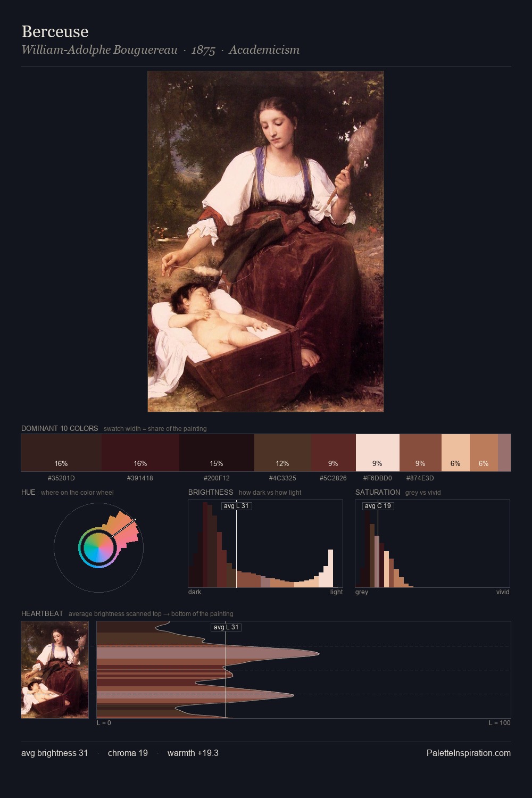
Task: Click 'avg C 19' label in Saturation histogram
Action: click(x=378, y=506)
